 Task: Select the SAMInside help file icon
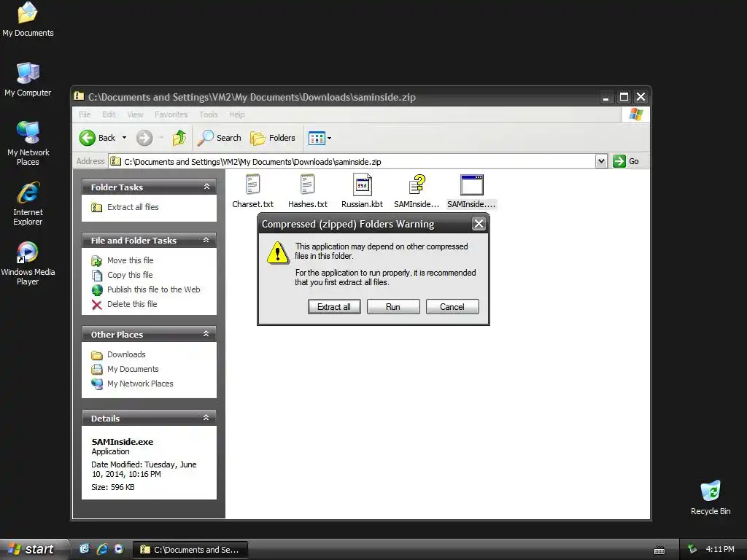click(x=417, y=184)
